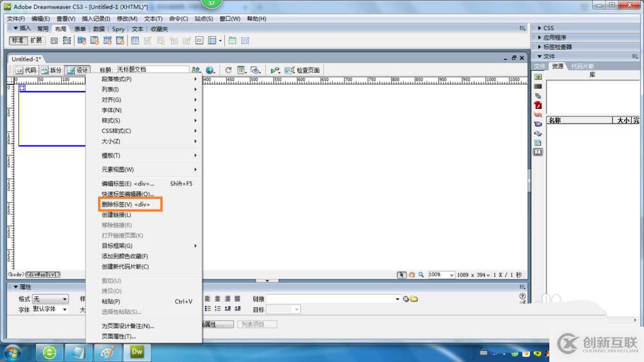Click the File Management icon

(x=196, y=70)
